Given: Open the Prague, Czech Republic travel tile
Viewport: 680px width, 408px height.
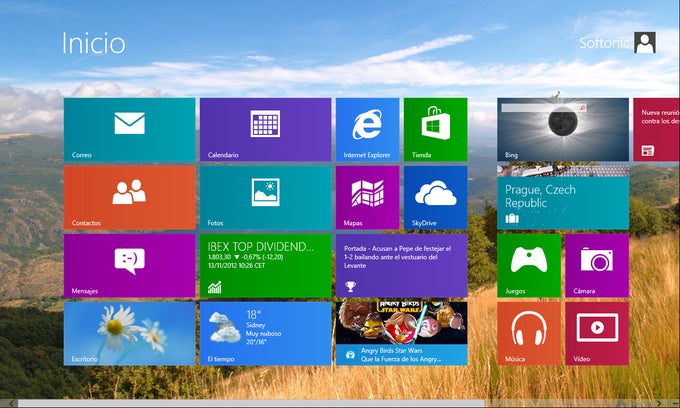Looking at the screenshot, I should click(x=563, y=198).
